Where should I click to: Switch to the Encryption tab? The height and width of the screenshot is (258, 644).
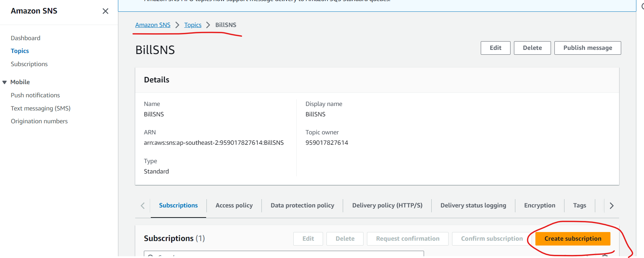point(540,205)
